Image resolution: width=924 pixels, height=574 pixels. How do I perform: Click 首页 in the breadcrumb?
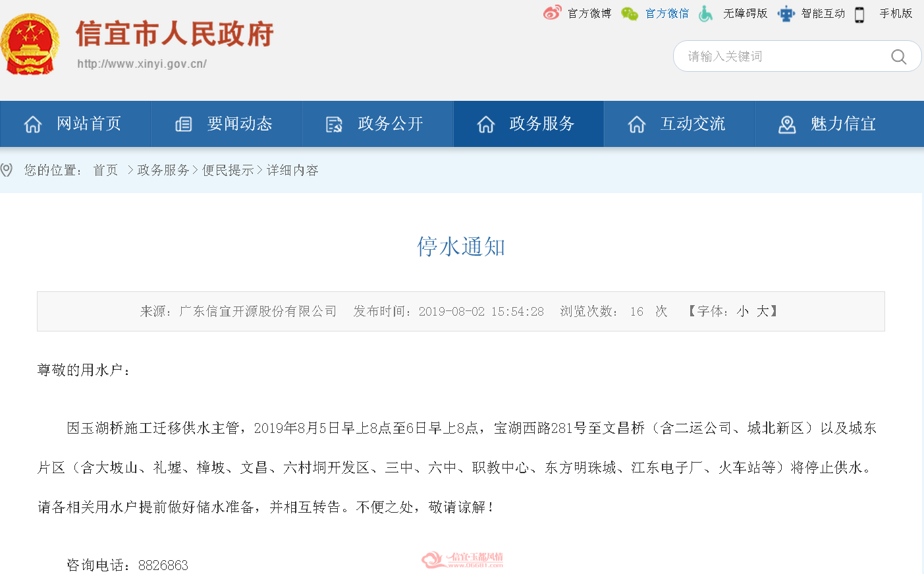[x=105, y=170]
